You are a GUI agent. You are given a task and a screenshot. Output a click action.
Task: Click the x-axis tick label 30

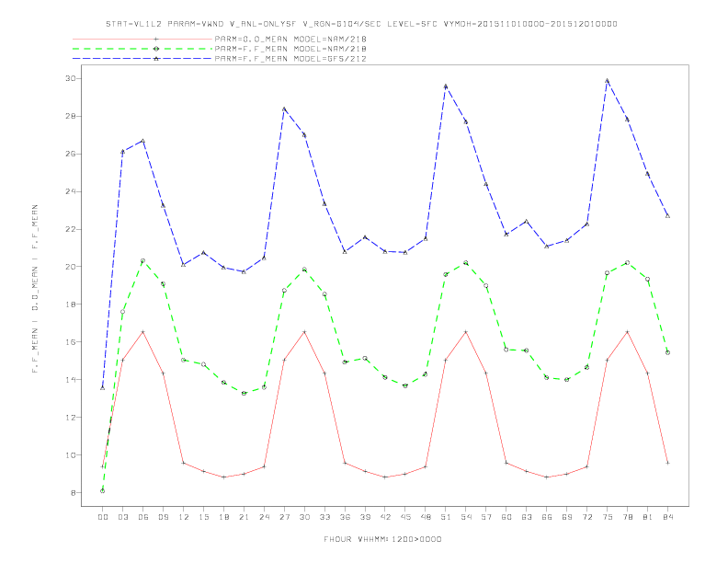pyautogui.click(x=304, y=517)
